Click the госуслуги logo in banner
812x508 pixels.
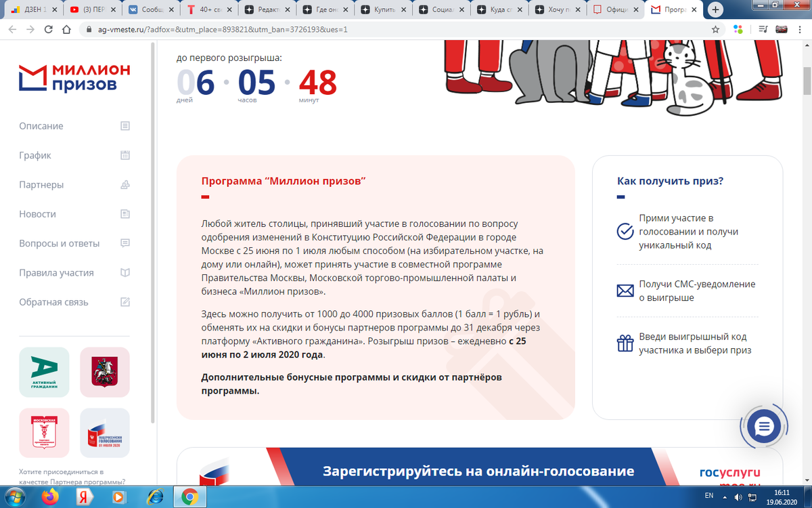[x=730, y=472]
